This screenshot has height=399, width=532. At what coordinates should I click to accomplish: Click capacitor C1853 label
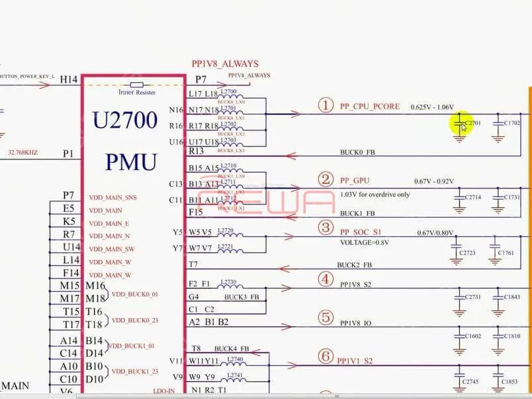[x=510, y=382]
